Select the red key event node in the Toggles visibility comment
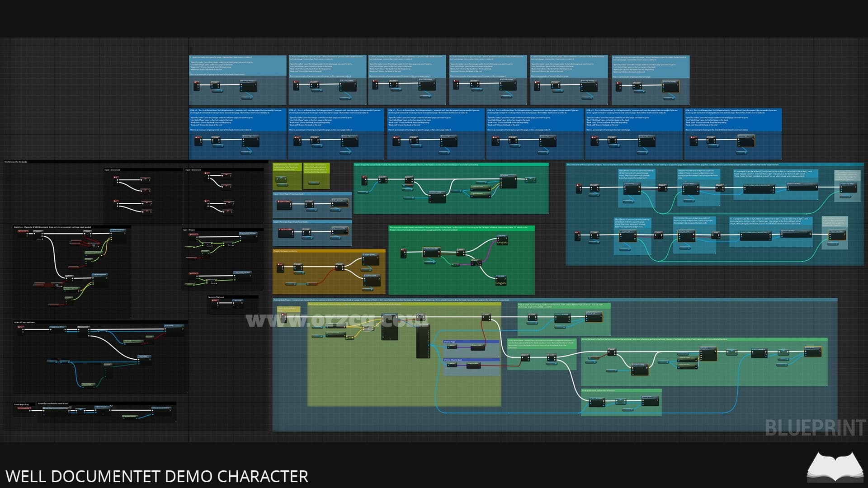Screen dimensions: 868x488 point(280,269)
